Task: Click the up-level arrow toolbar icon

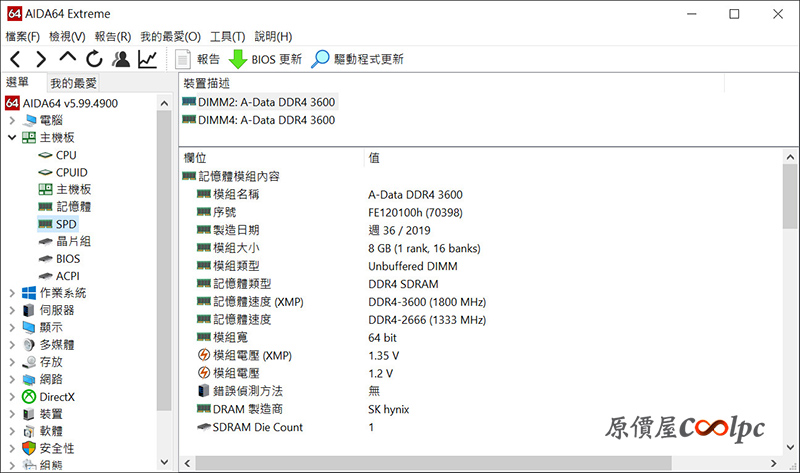Action: (x=67, y=57)
